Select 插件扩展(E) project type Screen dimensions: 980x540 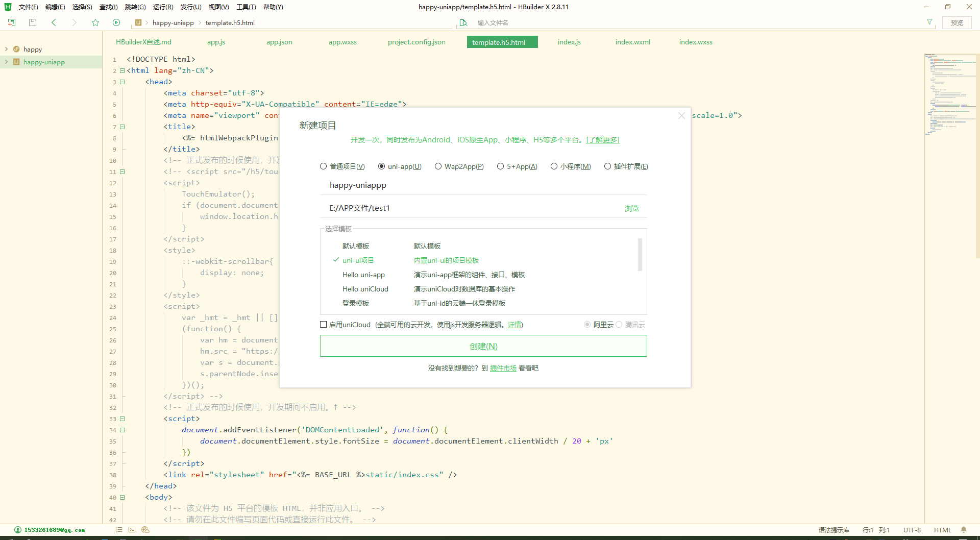[626, 166]
